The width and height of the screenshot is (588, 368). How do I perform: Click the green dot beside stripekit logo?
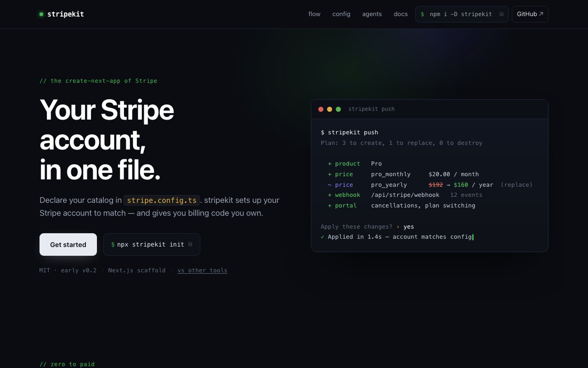pos(41,14)
